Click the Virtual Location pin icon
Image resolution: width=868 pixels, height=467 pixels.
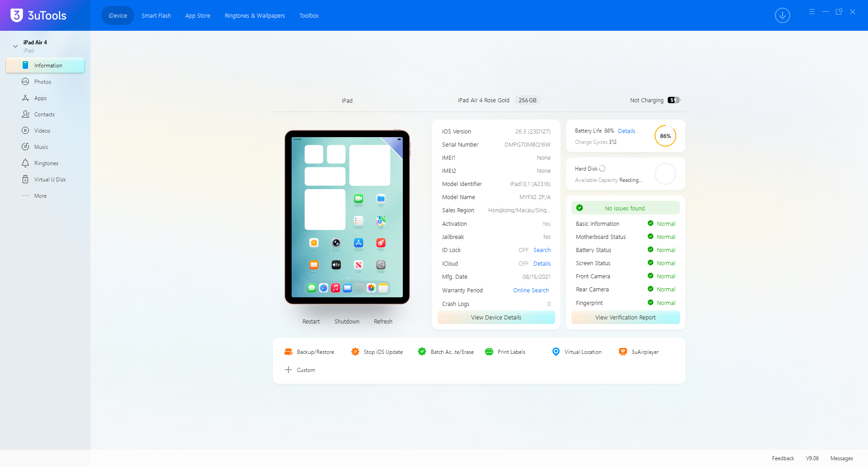pos(556,352)
